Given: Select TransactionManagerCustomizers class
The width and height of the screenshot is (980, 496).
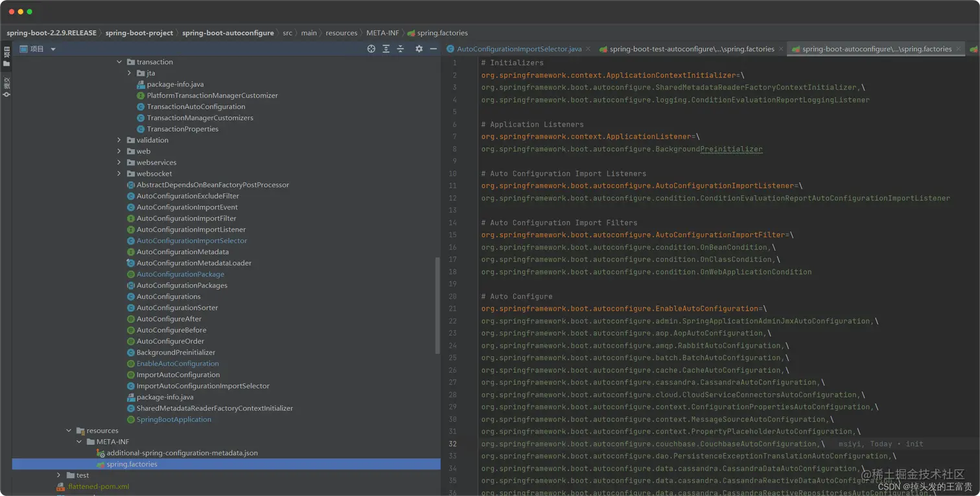Looking at the screenshot, I should pos(200,118).
